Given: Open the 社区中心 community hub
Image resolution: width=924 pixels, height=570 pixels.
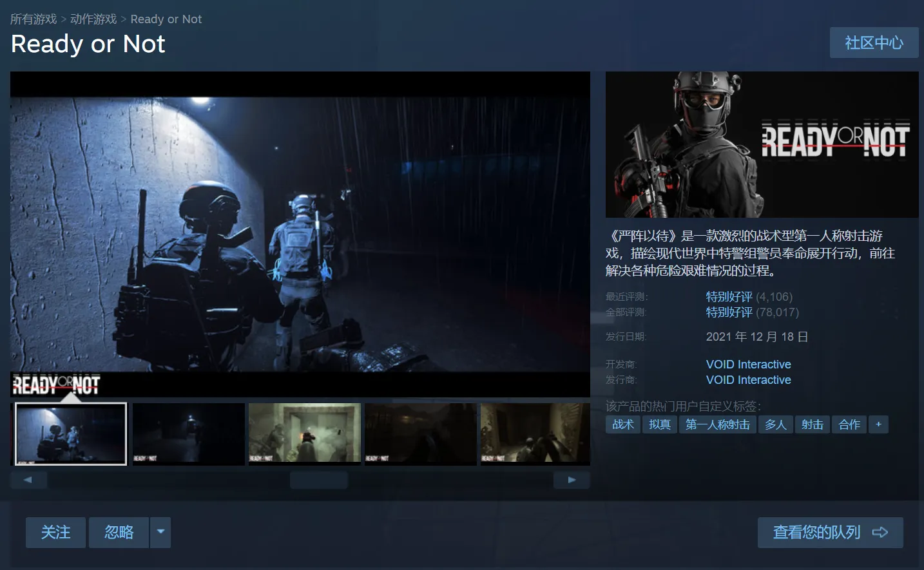Looking at the screenshot, I should point(874,43).
